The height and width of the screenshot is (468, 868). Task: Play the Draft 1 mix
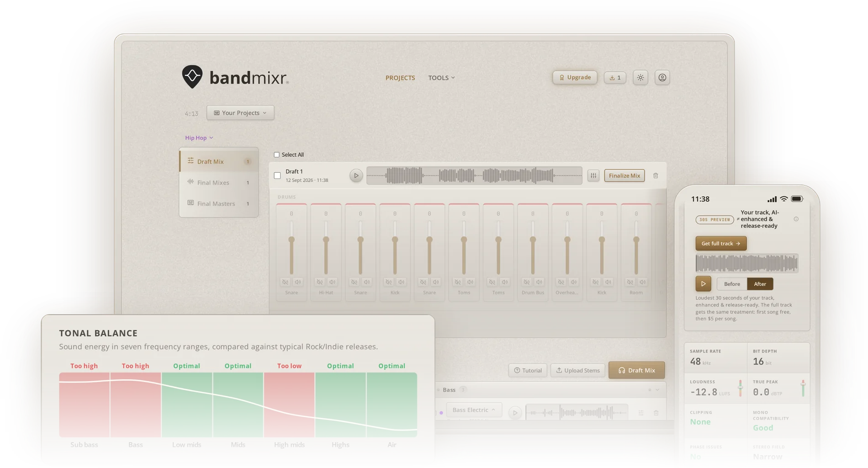356,175
